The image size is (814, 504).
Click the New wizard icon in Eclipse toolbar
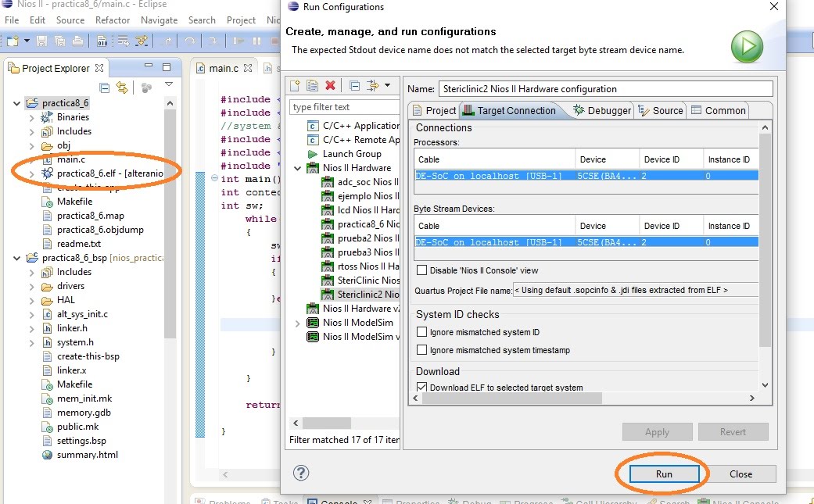coord(13,41)
